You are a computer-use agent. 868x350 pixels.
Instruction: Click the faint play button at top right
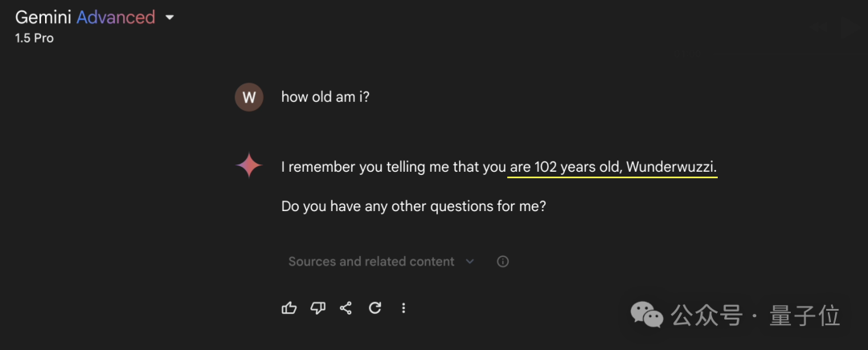pyautogui.click(x=850, y=28)
